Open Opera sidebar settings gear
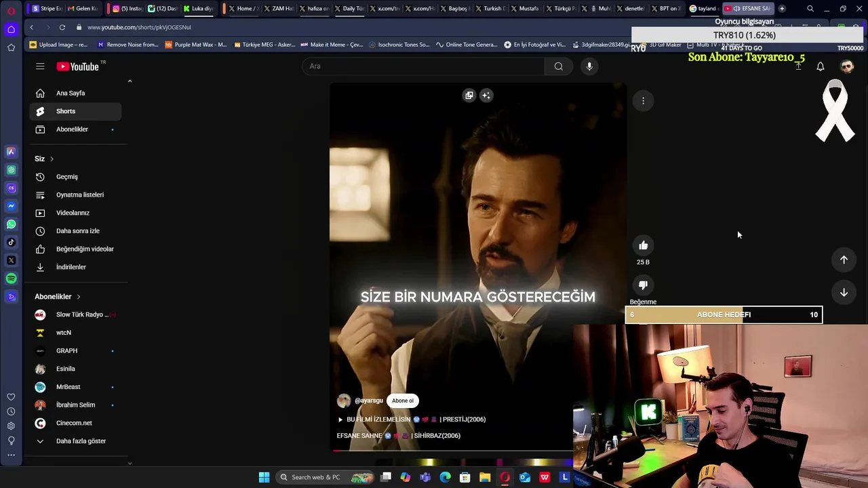Screen dimensions: 868x488 [11, 426]
